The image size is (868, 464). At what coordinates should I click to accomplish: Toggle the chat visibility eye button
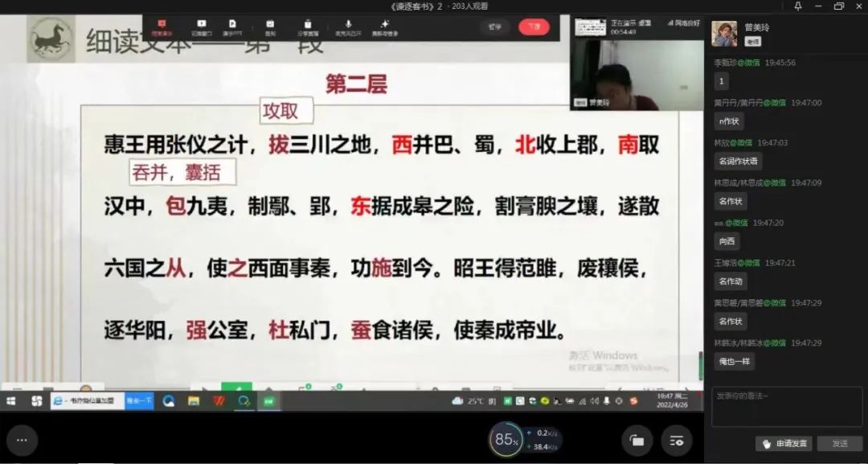point(677,441)
